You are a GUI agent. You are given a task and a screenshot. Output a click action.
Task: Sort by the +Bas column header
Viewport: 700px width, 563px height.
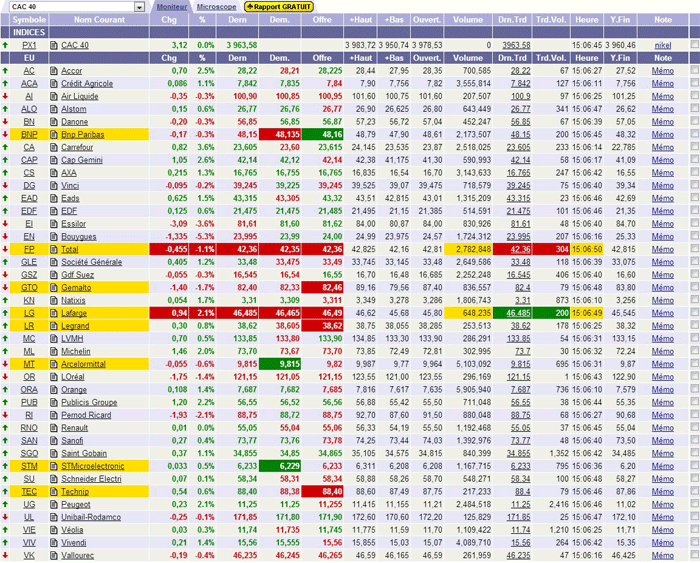pos(397,19)
